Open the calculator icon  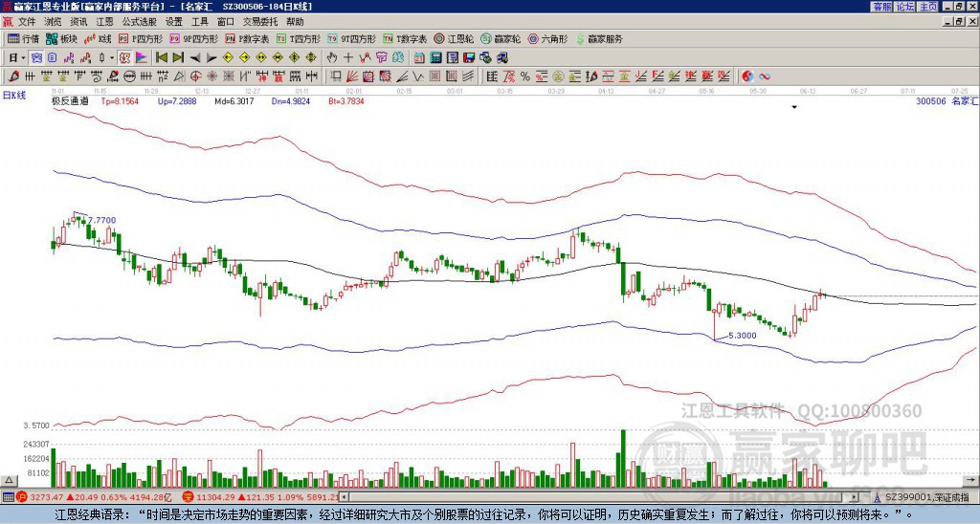pyautogui.click(x=436, y=58)
